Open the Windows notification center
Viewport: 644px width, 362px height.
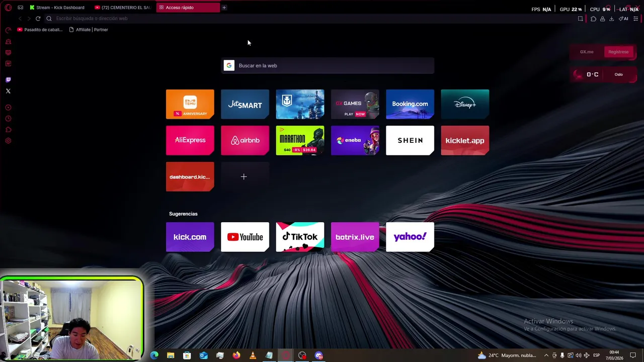(633, 355)
